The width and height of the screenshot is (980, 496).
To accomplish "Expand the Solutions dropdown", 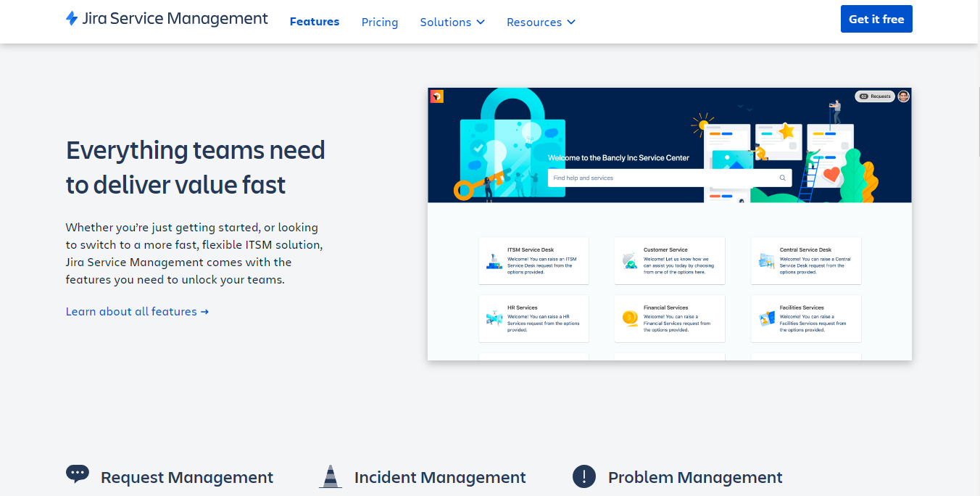I will click(x=452, y=22).
